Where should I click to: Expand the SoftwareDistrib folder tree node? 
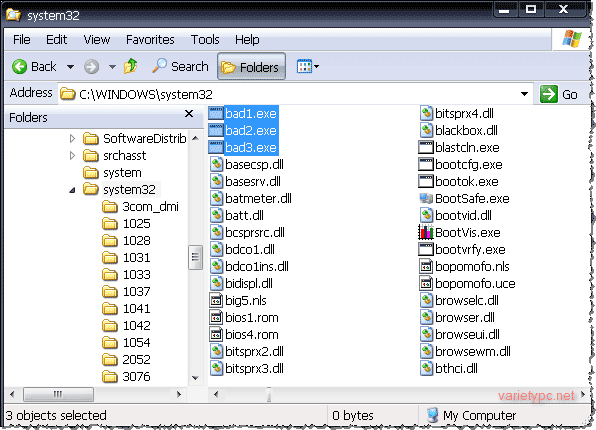click(72, 138)
